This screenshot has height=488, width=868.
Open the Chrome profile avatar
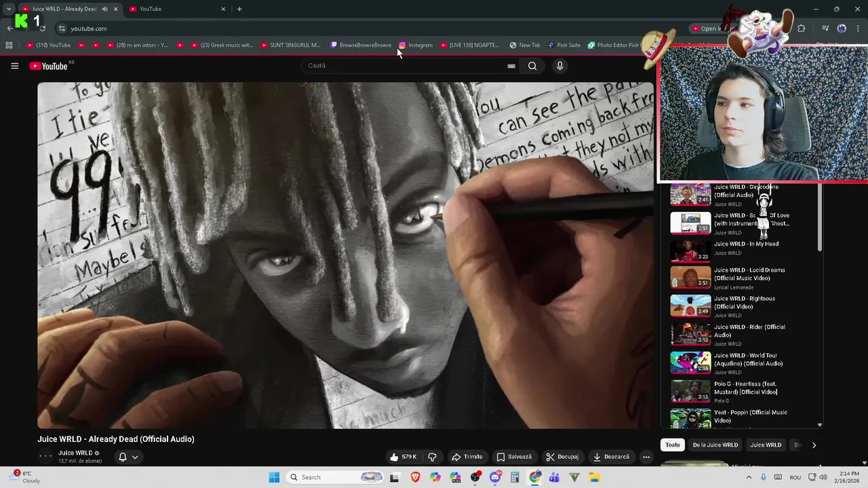tap(842, 28)
